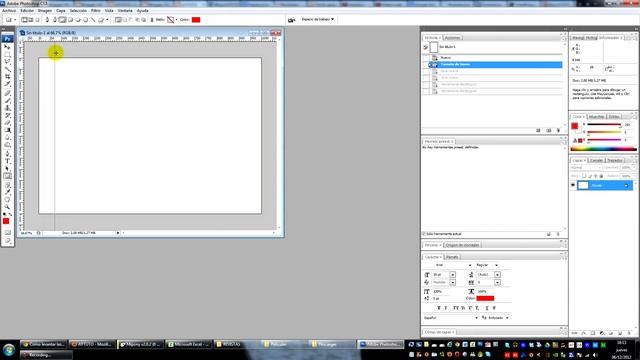This screenshot has height=360, width=640.
Task: Open Mipony window from taskbar
Action: pyautogui.click(x=141, y=344)
